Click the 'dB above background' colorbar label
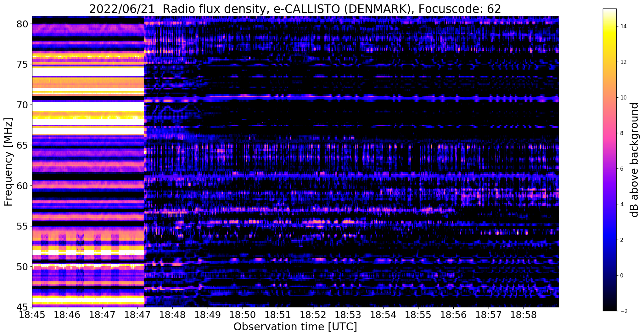The height and width of the screenshot is (336, 644). click(635, 160)
